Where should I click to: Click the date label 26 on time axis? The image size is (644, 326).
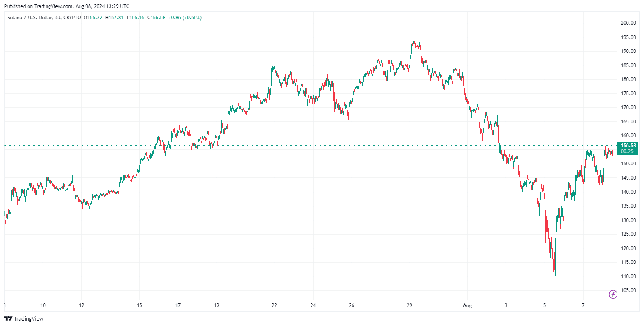[352, 305]
